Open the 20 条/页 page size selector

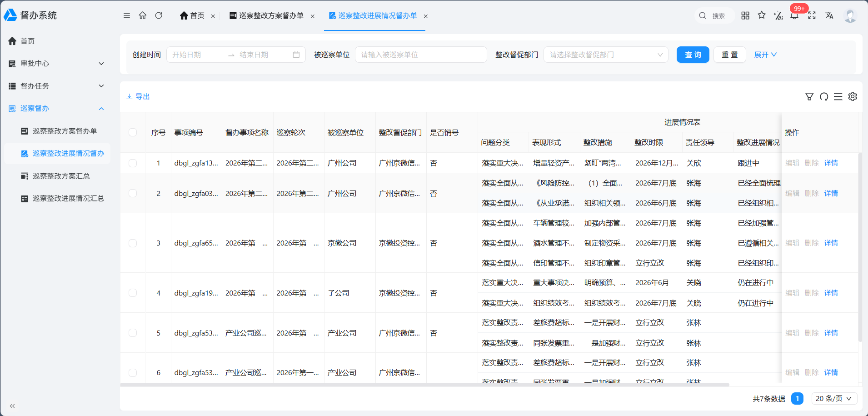coord(834,398)
